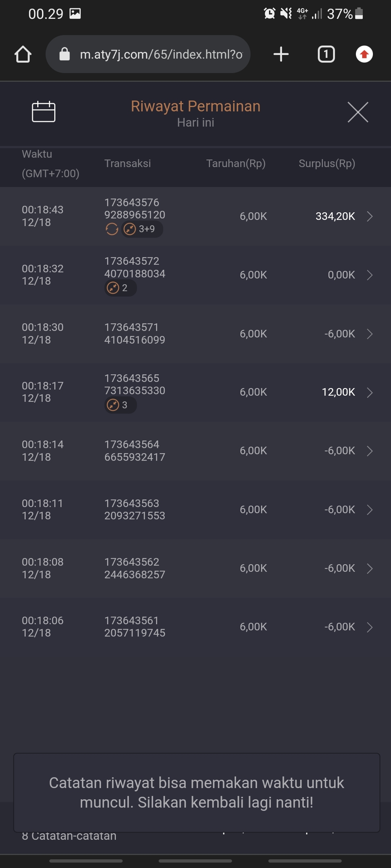The height and width of the screenshot is (868, 391).
Task: Tap the free spin 3+9 badge
Action: click(142, 229)
